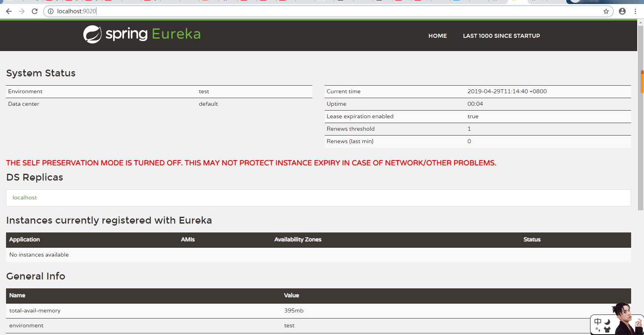
Task: Click the Data center value 'default'
Action: (x=208, y=104)
